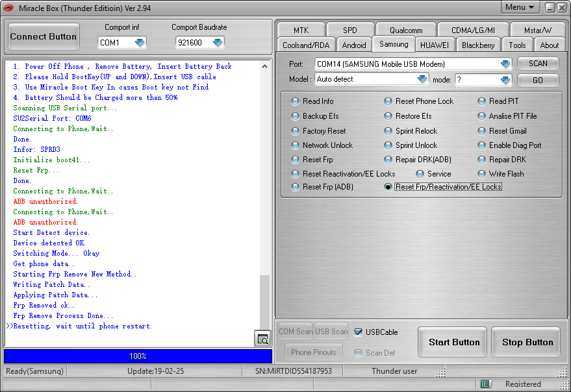Click the COM Scan button
This screenshot has height=392, width=571.
click(x=296, y=332)
